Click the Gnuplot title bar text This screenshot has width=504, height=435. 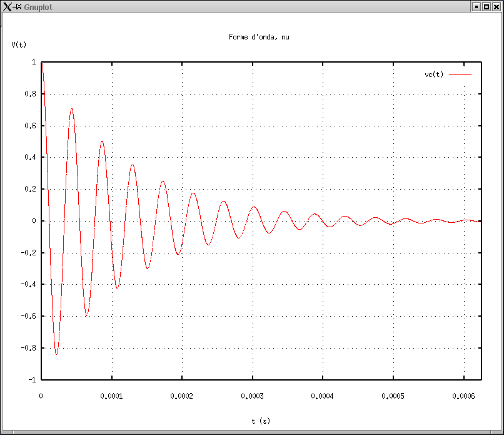[x=37, y=6]
